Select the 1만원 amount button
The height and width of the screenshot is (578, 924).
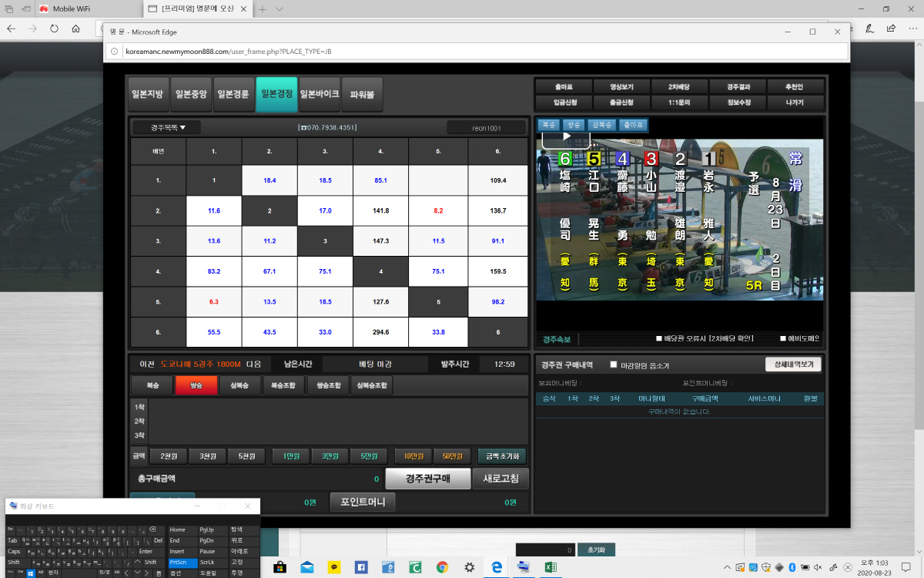coord(290,455)
